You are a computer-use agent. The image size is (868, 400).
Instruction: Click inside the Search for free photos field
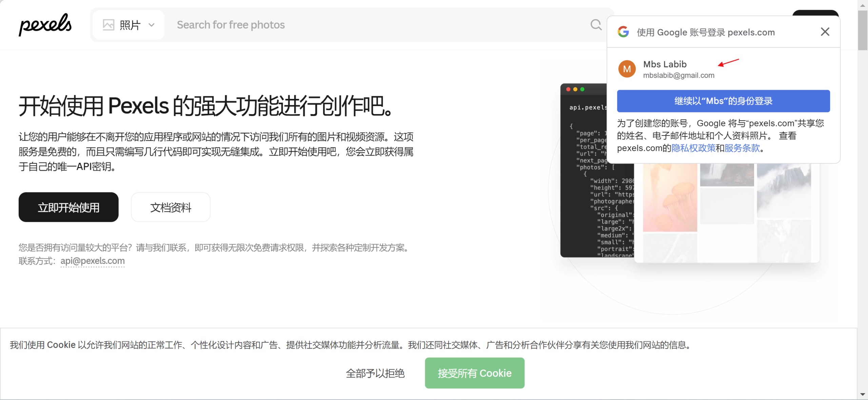pos(305,24)
